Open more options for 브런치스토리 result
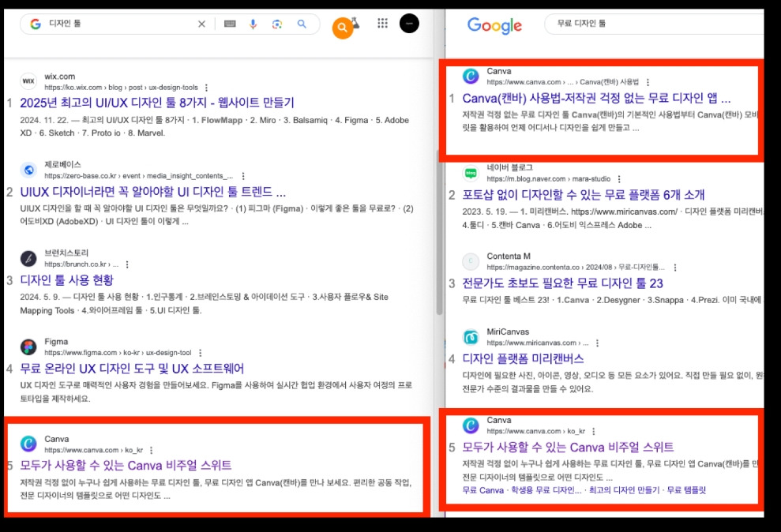Image resolution: width=781 pixels, height=532 pixels. tap(127, 264)
